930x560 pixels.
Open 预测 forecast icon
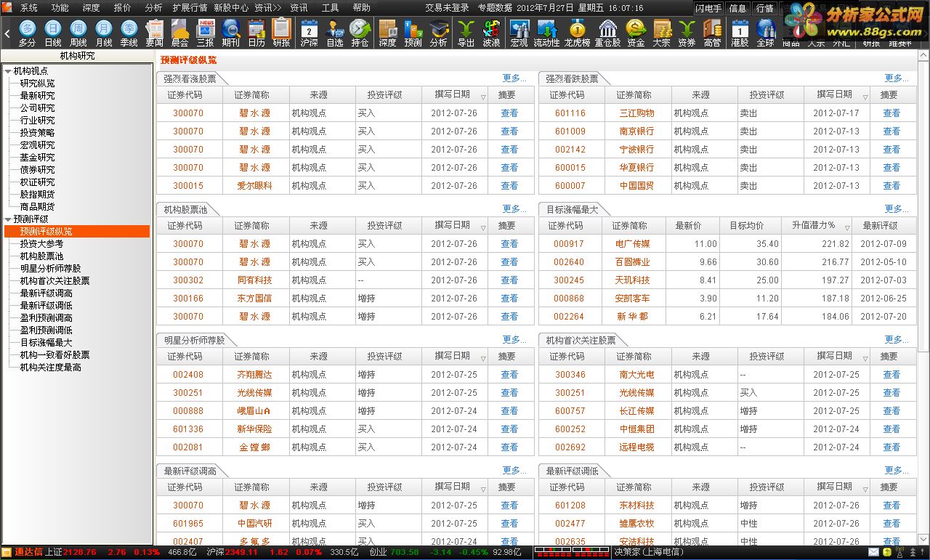(413, 33)
